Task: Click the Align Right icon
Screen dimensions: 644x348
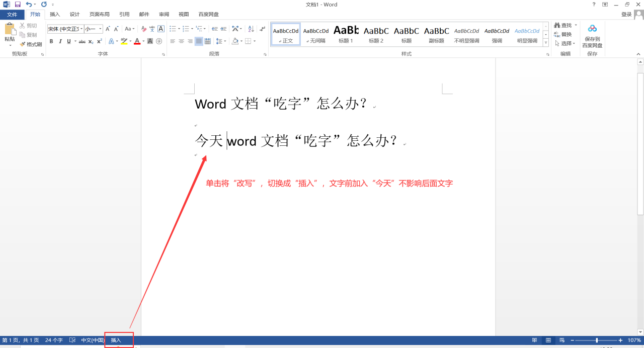Action: click(190, 41)
